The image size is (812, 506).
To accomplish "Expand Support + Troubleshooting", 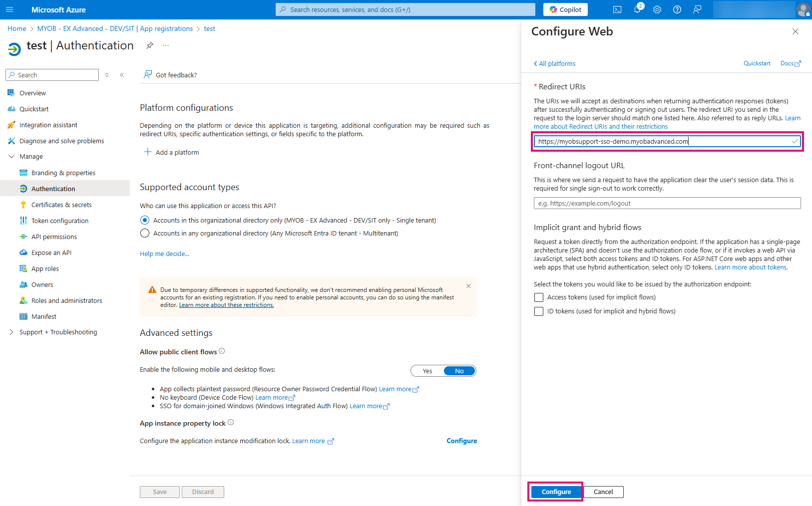I will 11,332.
